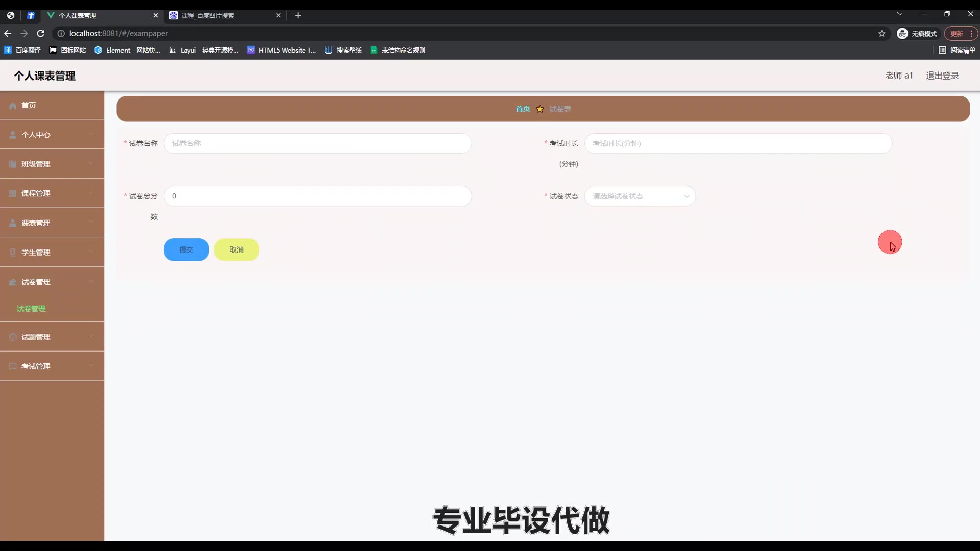The width and height of the screenshot is (980, 551).
Task: Click the 学生管理 sidebar icon
Action: click(13, 253)
